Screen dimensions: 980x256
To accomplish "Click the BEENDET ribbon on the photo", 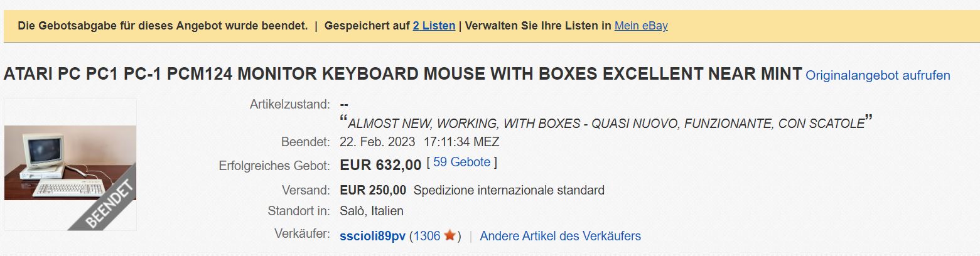I will pyautogui.click(x=109, y=203).
